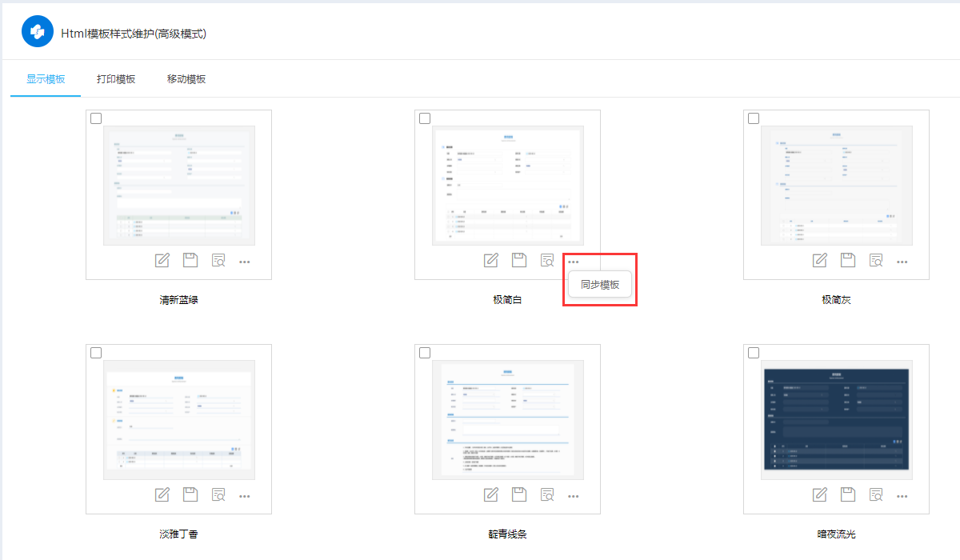Preview the 暗夜流光 template with magnifier icon
Image resolution: width=960 pixels, height=560 pixels.
(877, 494)
